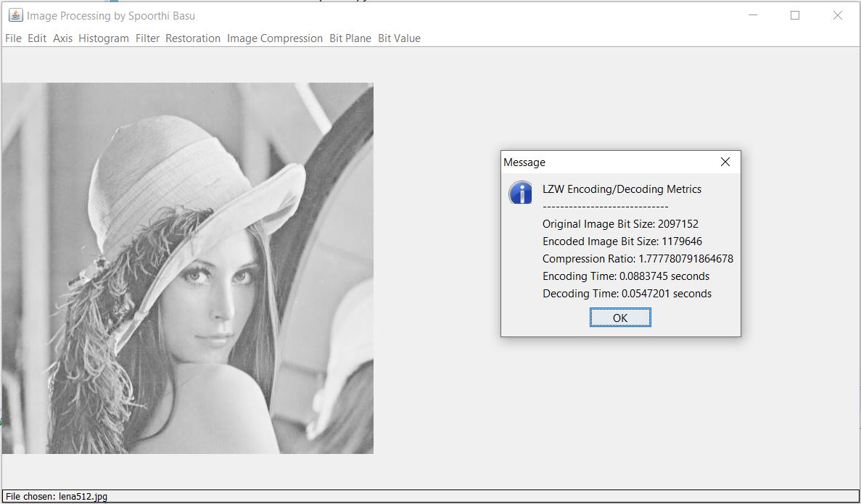Open the File menu
Screen dimensions: 861x504
[13, 38]
